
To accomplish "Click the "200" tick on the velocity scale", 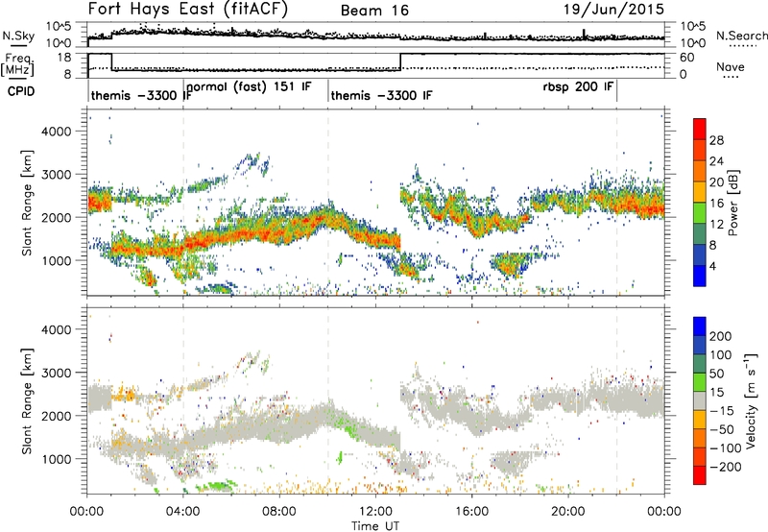I will coord(721,336).
